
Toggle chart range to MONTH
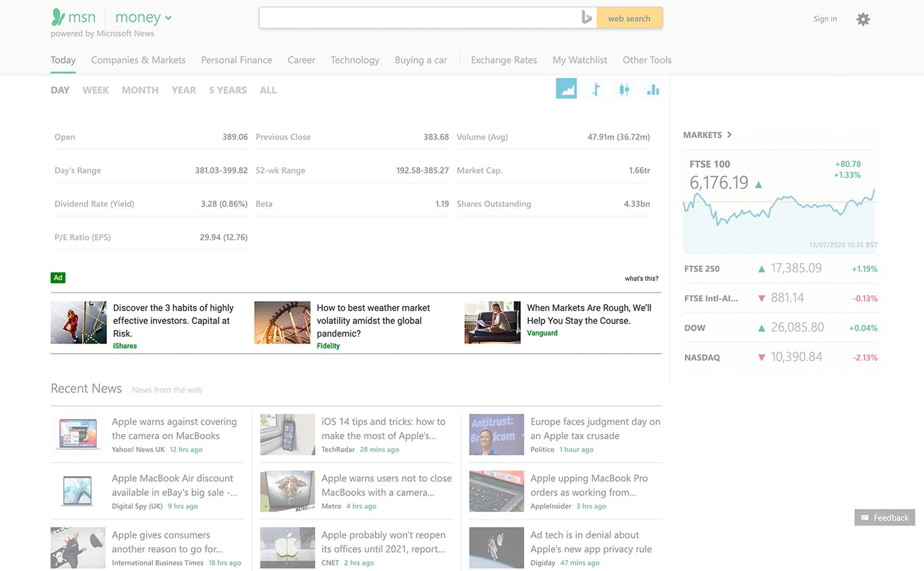(x=140, y=90)
